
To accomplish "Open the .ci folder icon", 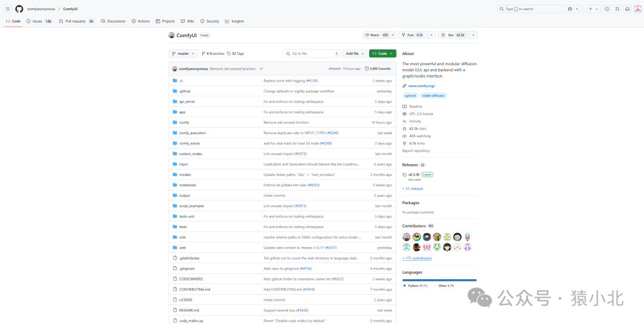I will pos(175,81).
